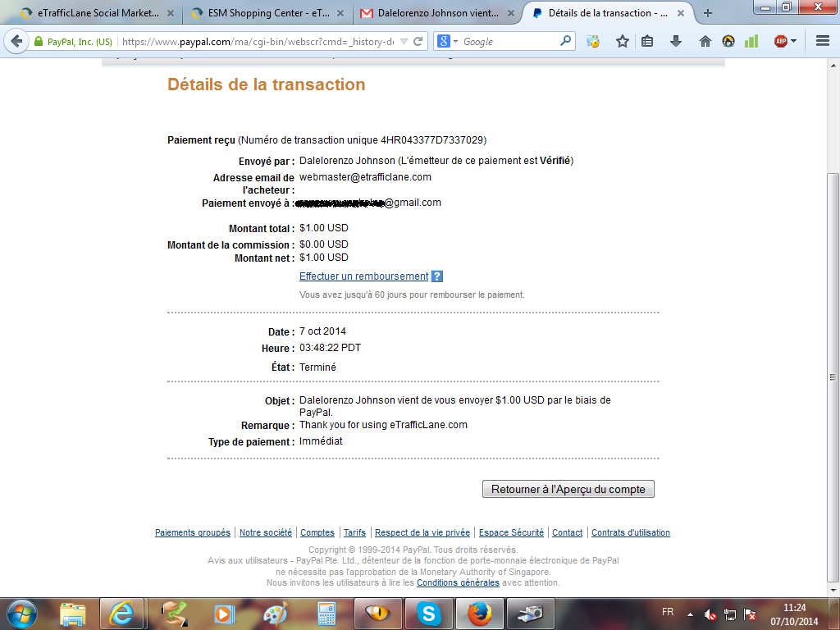Open the Paiements groupés footer link
840x630 pixels.
193,532
